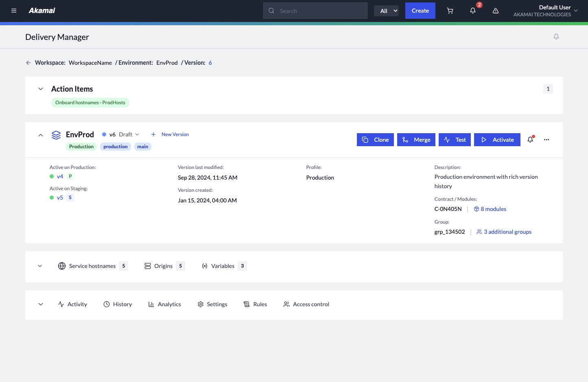Image resolution: width=588 pixels, height=382 pixels.
Task: Click the main tag
Action: pyautogui.click(x=143, y=147)
